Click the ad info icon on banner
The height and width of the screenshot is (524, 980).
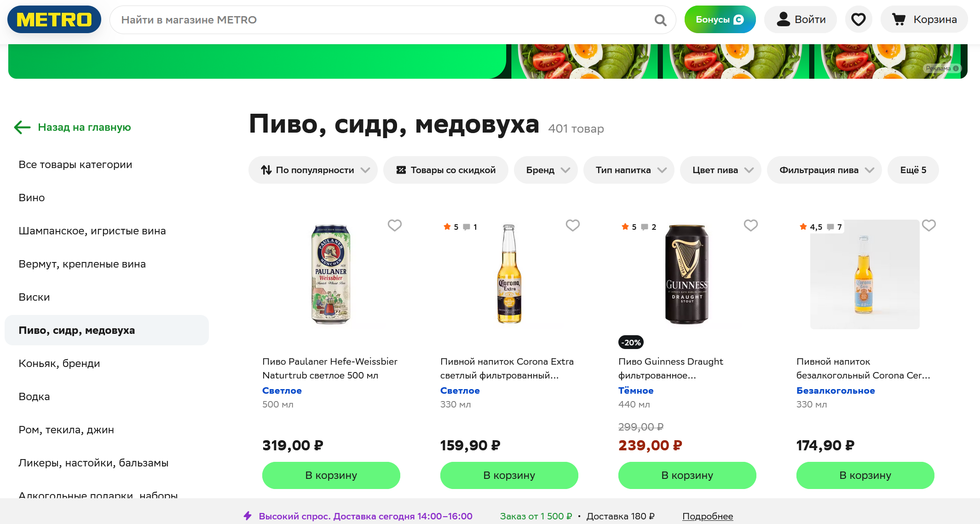click(956, 68)
